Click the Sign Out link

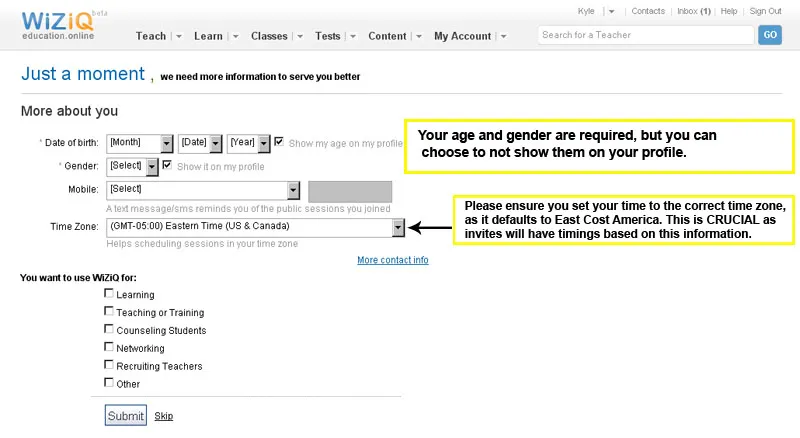click(x=765, y=11)
